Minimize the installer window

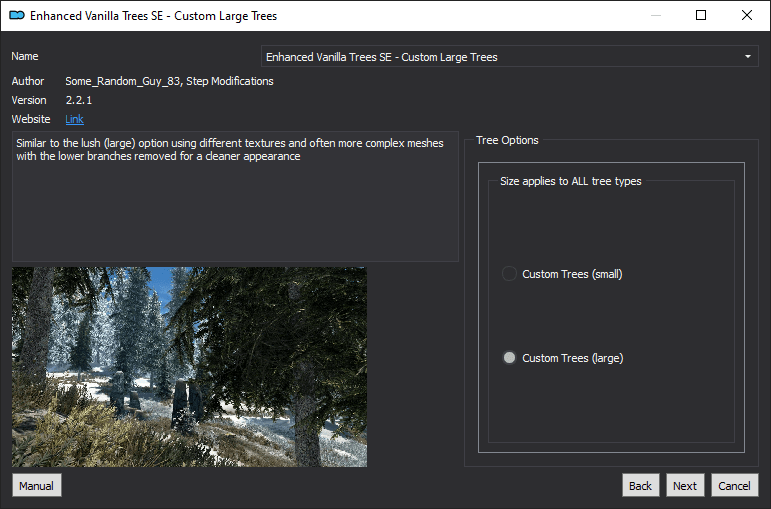tap(655, 15)
